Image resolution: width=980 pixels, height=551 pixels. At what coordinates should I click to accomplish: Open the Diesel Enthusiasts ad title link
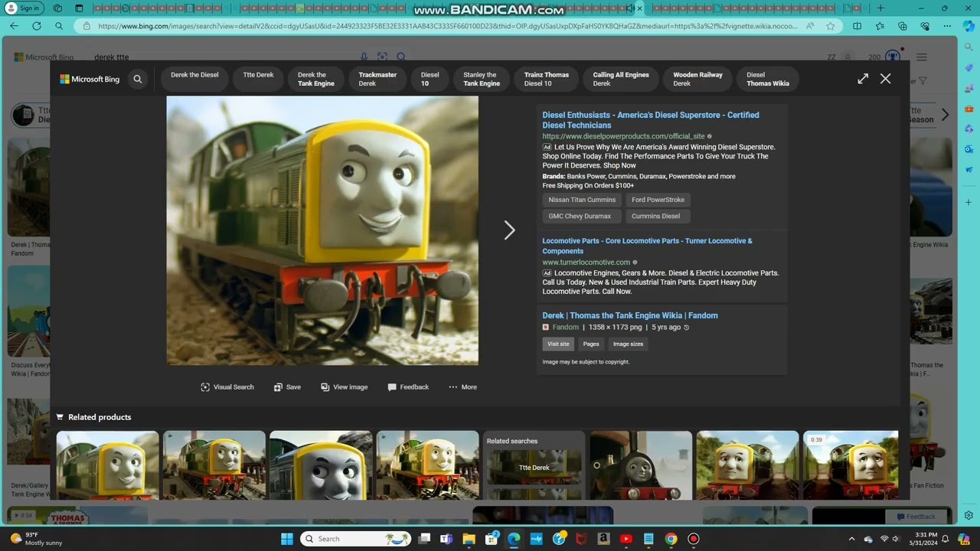[651, 120]
